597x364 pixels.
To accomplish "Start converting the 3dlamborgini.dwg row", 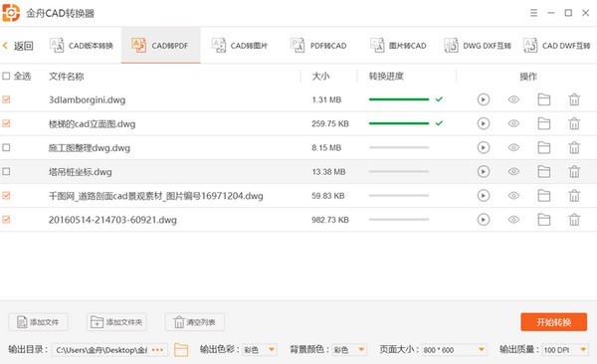I will [x=484, y=99].
